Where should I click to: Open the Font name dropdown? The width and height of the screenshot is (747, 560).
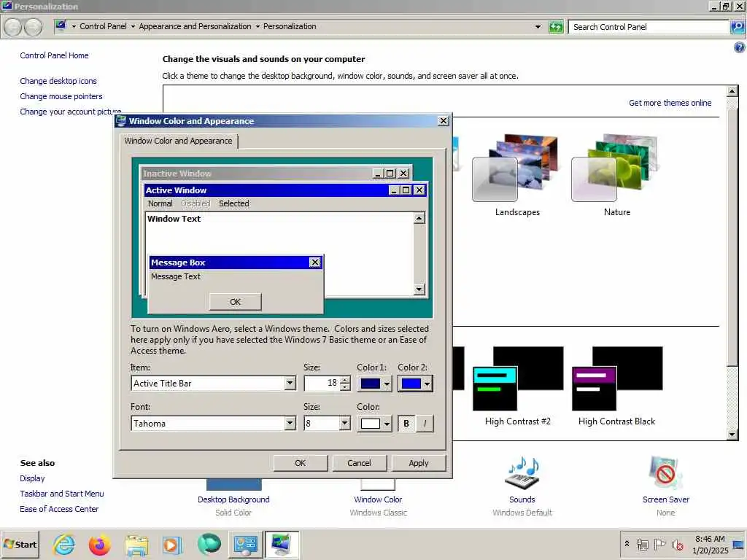[x=290, y=424]
